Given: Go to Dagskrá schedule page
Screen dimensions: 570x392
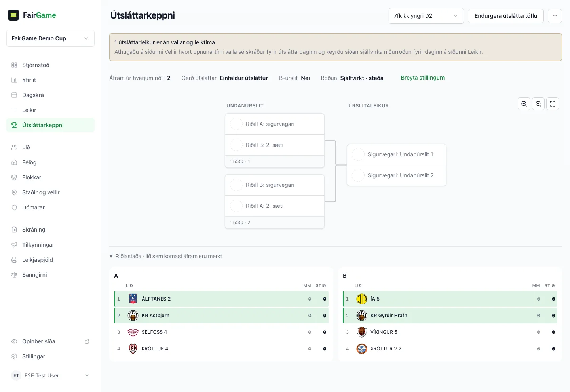Looking at the screenshot, I should [x=50, y=95].
